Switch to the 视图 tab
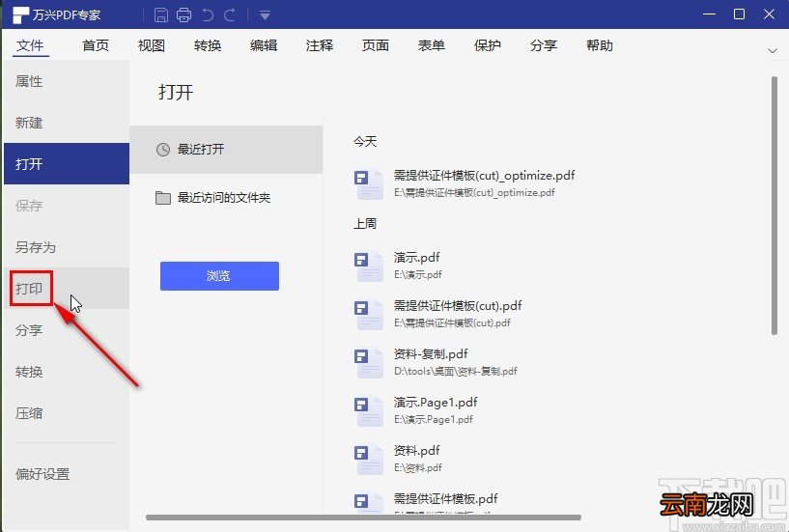 pyautogui.click(x=152, y=45)
